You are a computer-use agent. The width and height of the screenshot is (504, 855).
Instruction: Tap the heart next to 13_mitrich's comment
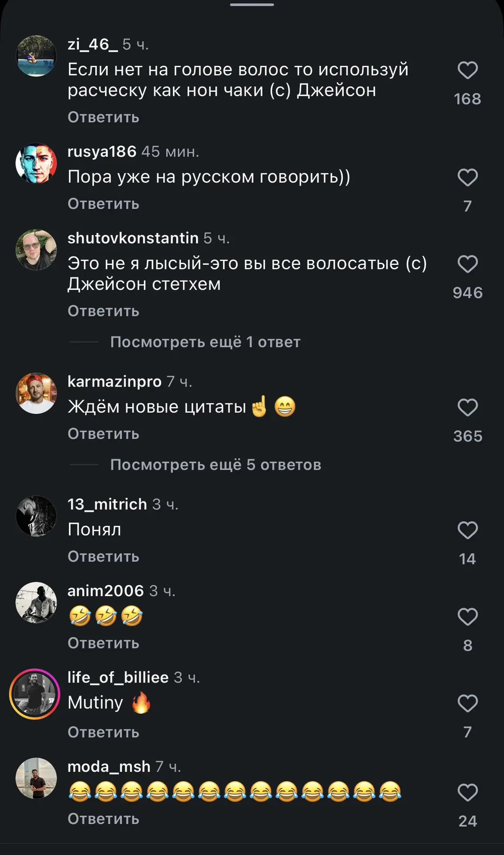coord(467,530)
